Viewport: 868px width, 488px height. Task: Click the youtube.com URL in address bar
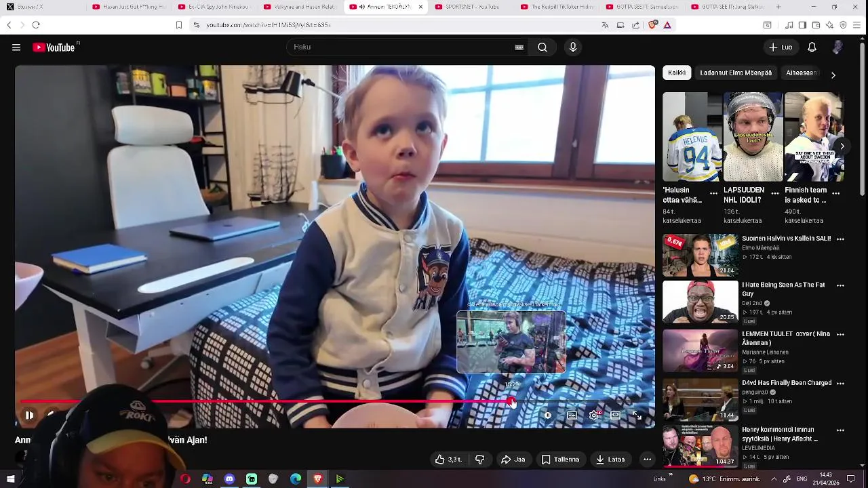coord(268,25)
